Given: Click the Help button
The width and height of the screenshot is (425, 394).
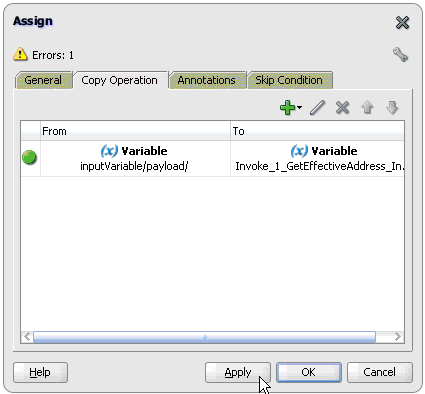Looking at the screenshot, I should tap(40, 372).
